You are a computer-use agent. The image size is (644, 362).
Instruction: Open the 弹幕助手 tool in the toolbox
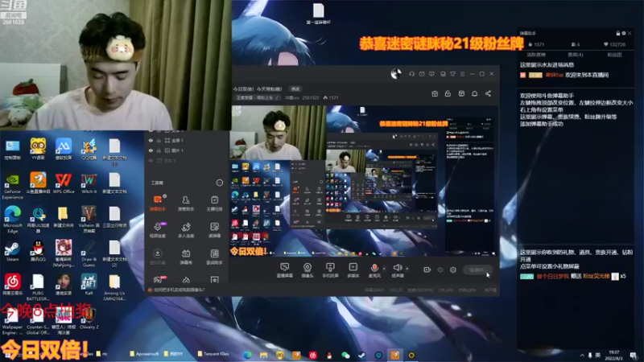pos(158,203)
